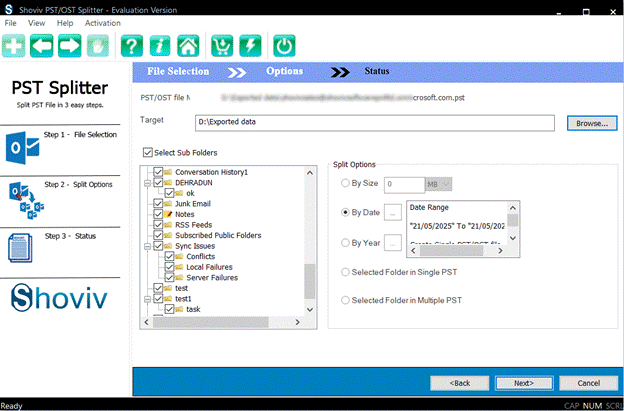The height and width of the screenshot is (411, 624).
Task: Click Date Range box horizontal scrollbar thumb
Action: [451, 251]
